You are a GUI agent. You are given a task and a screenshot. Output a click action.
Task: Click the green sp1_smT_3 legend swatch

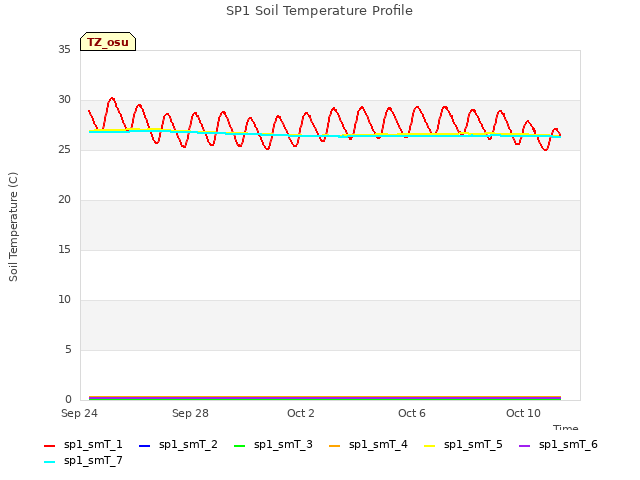[240, 446]
